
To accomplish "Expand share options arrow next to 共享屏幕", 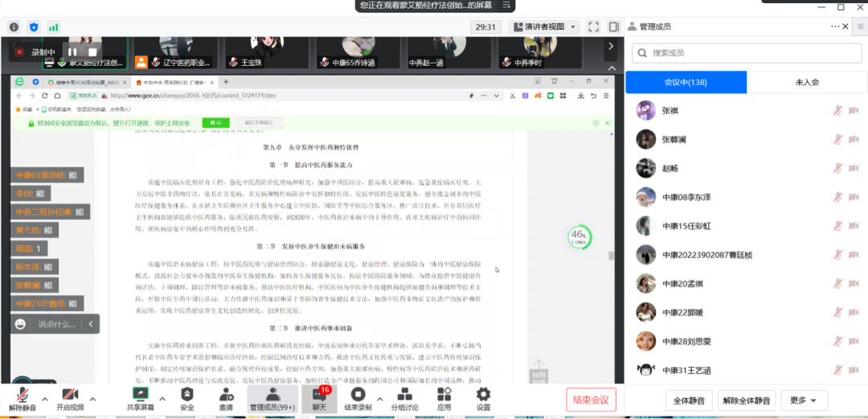I will coord(162,399).
